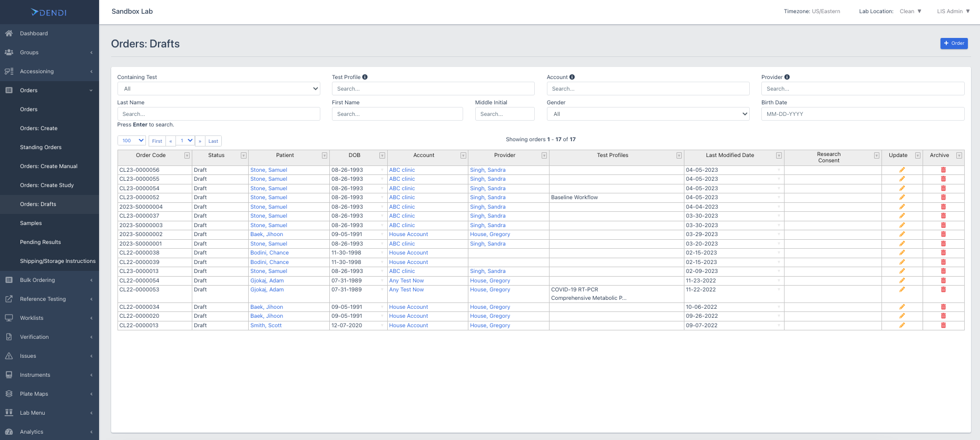Open Order Code column filter menu

click(187, 155)
